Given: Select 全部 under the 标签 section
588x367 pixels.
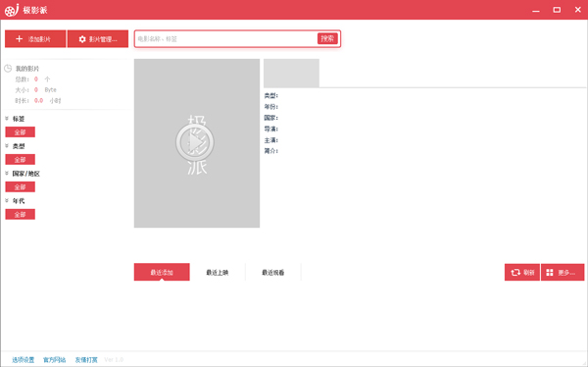Looking at the screenshot, I should pyautogui.click(x=21, y=132).
